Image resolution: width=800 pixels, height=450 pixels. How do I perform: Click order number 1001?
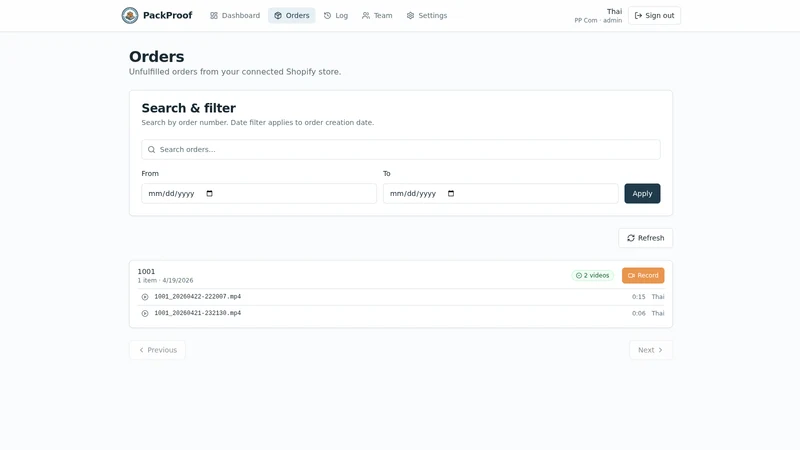point(146,271)
